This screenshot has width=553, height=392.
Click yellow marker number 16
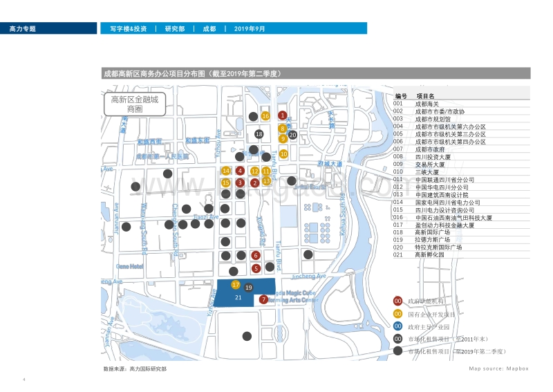click(x=265, y=115)
